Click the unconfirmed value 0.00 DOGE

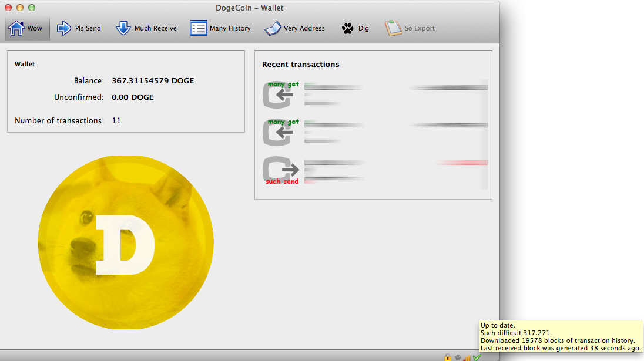[x=133, y=97]
